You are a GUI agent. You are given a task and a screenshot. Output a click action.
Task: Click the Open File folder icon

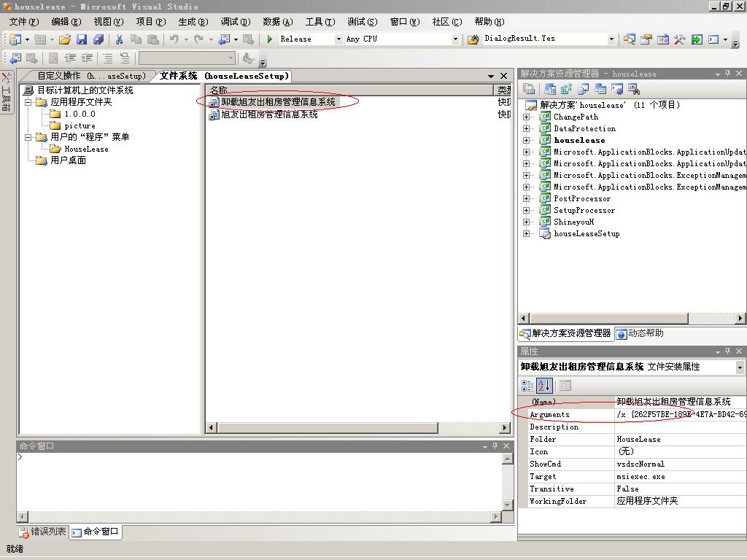click(x=65, y=39)
